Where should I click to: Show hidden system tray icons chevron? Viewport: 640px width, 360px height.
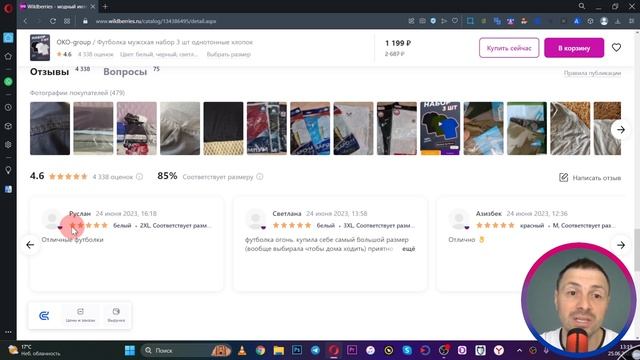519,350
